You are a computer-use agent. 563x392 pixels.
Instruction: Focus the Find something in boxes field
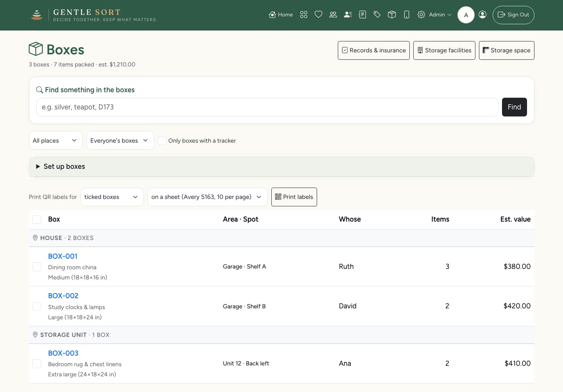tap(267, 107)
